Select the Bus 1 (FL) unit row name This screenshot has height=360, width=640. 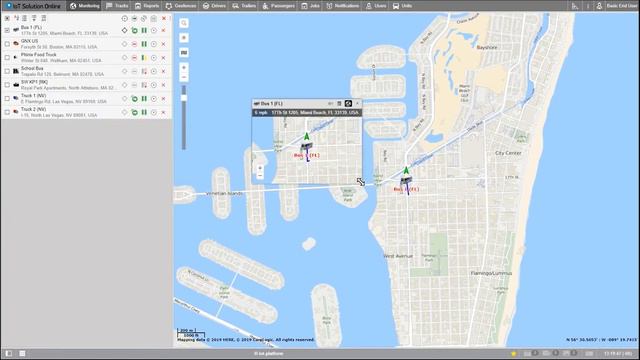tap(31, 27)
